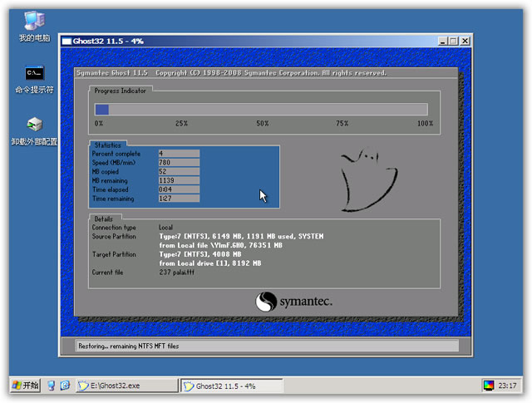Switch to E:\Ghost32.exe taskbar button
The image size is (532, 403).
pos(126,386)
